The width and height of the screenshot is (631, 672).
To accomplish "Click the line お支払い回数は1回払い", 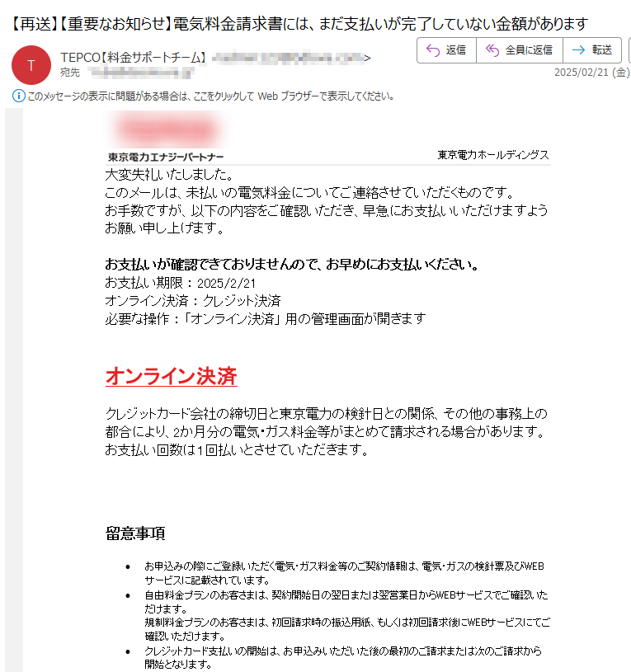I will (x=237, y=450).
